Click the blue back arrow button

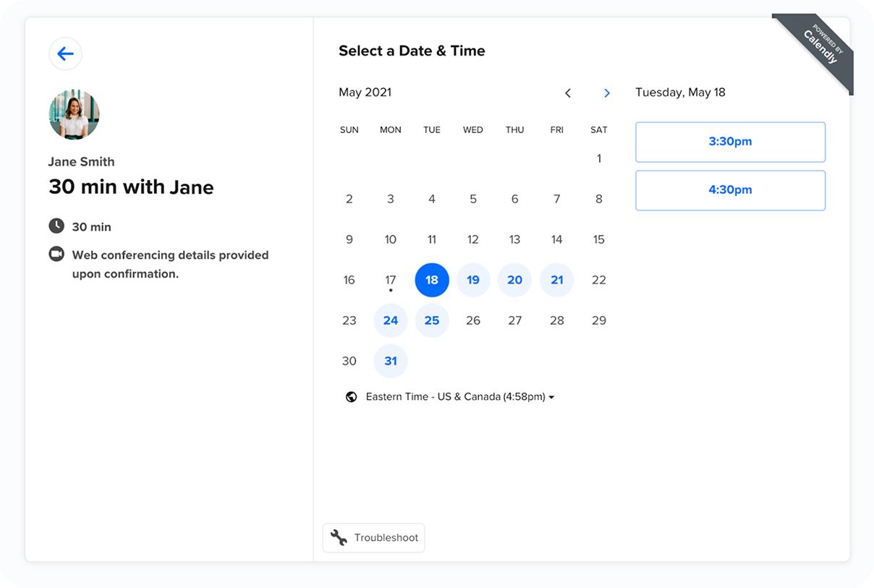pyautogui.click(x=65, y=54)
